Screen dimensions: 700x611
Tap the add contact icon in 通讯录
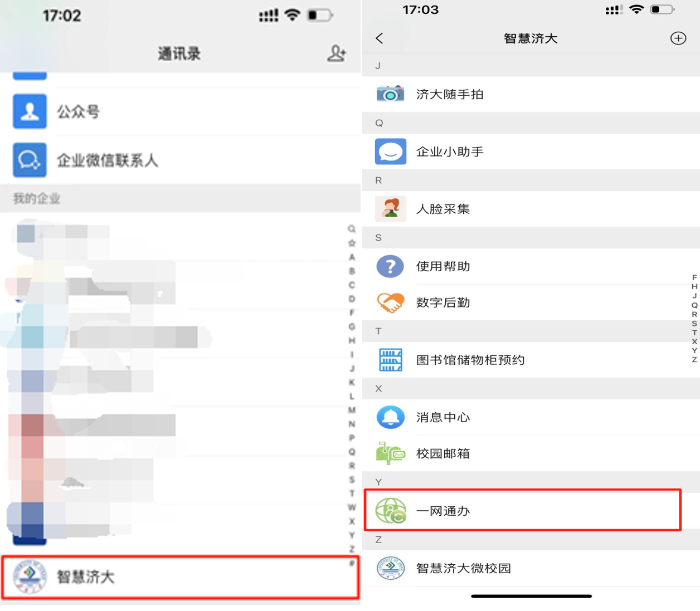coord(336,53)
